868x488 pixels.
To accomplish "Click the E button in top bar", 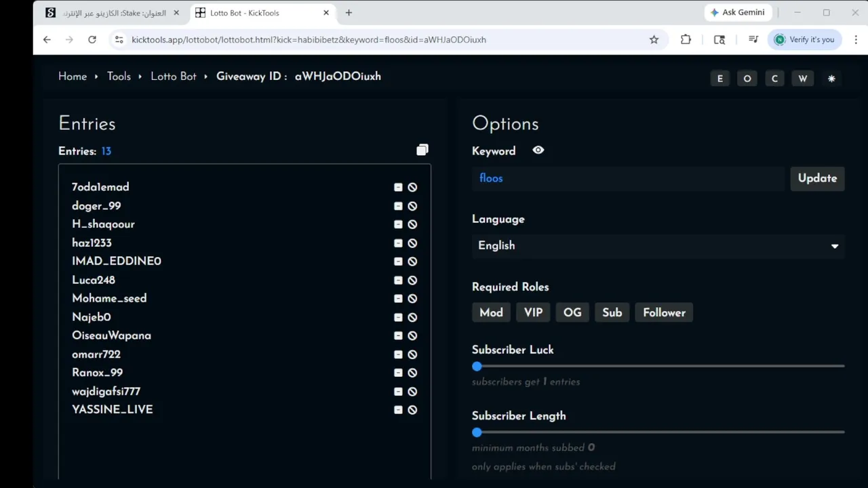I will click(x=720, y=79).
